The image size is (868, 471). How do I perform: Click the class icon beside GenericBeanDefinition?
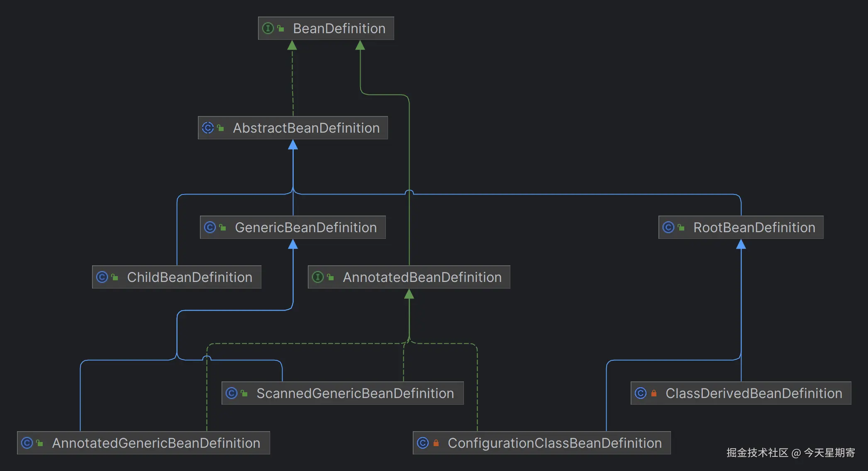tap(210, 227)
